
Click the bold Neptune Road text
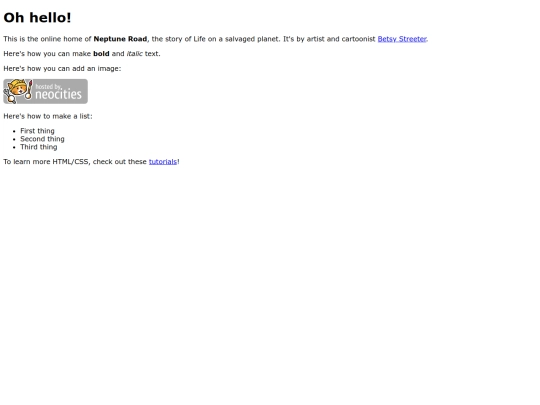tap(120, 39)
